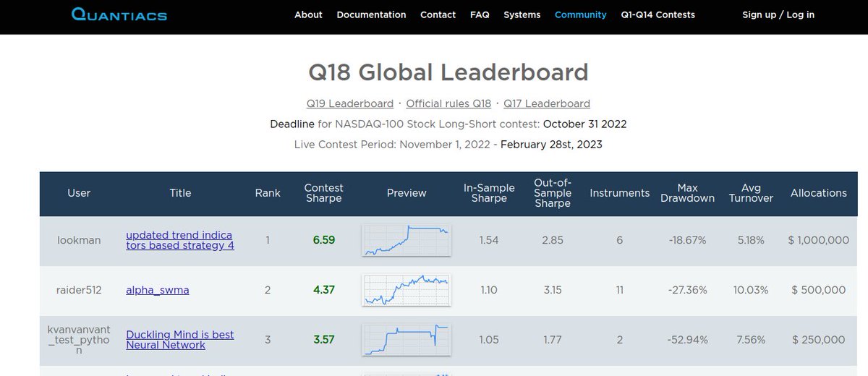
Task: Click the Quantiacs logo
Action: tap(119, 14)
